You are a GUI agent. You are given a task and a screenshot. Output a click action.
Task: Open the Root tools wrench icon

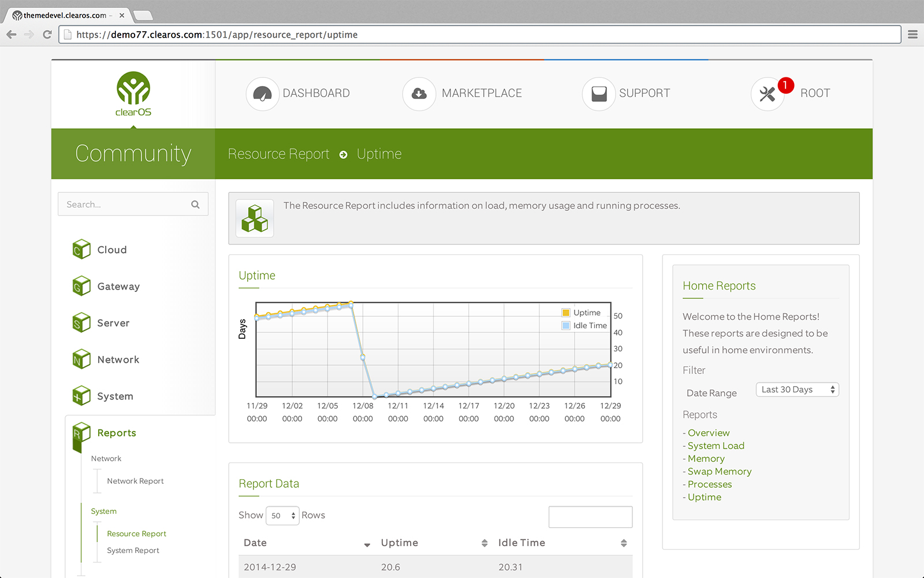click(767, 94)
